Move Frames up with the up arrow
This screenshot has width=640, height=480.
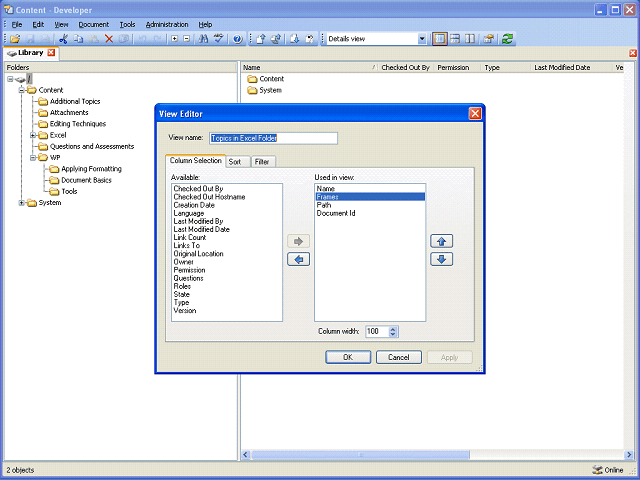click(441, 241)
